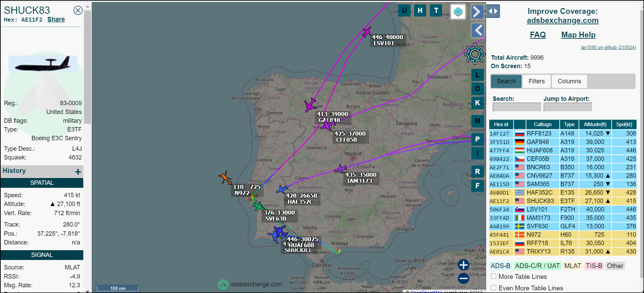Select the HAF352C aircraft icon on map
Viewport: 644px width, 293px height.
tap(282, 189)
